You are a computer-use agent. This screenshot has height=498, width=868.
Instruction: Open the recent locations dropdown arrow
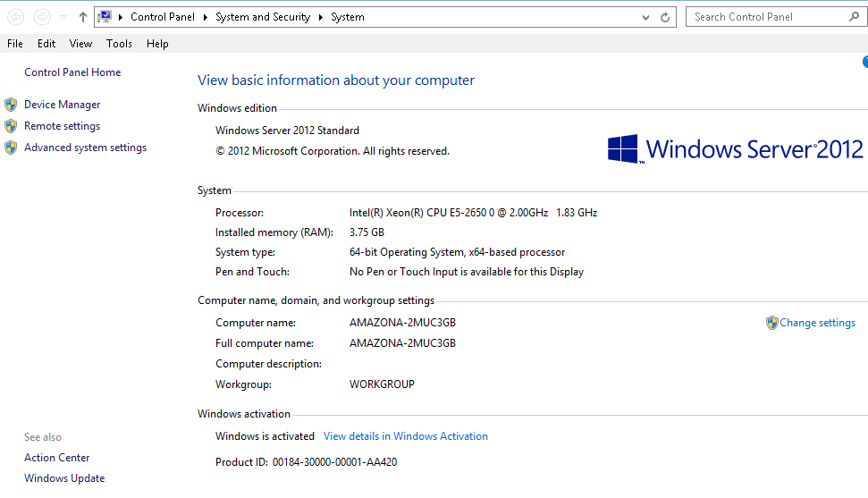point(63,17)
